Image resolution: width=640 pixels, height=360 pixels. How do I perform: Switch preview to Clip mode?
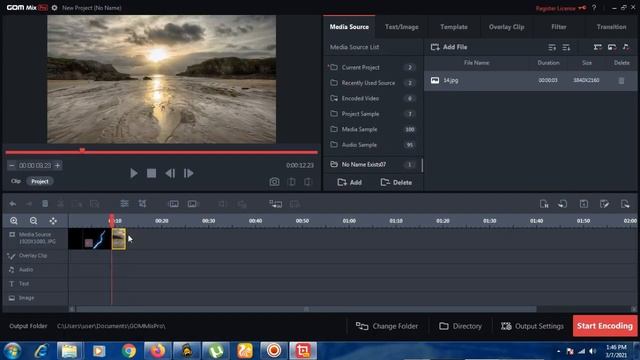pos(16,181)
